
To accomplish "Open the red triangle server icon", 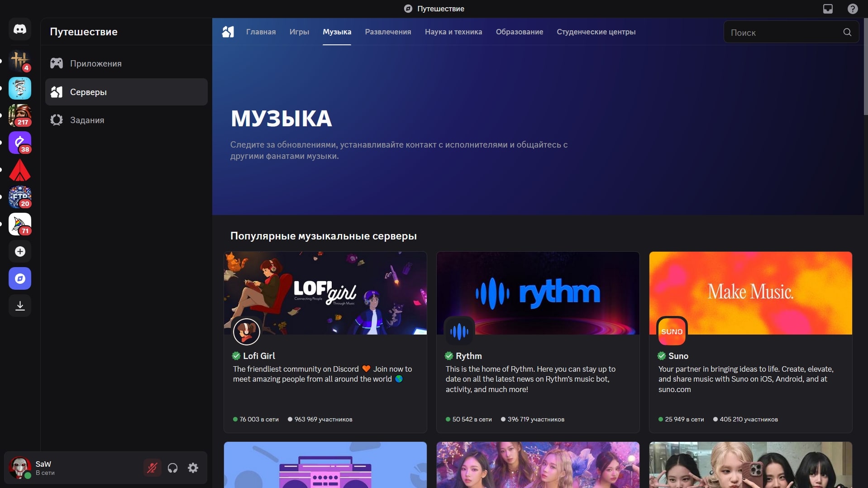I will coord(20,170).
